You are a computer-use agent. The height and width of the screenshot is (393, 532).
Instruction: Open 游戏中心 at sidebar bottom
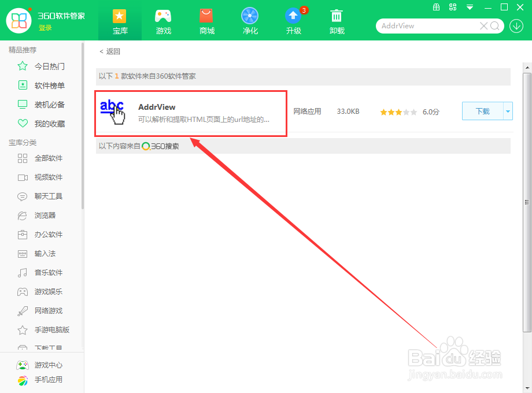tap(49, 365)
